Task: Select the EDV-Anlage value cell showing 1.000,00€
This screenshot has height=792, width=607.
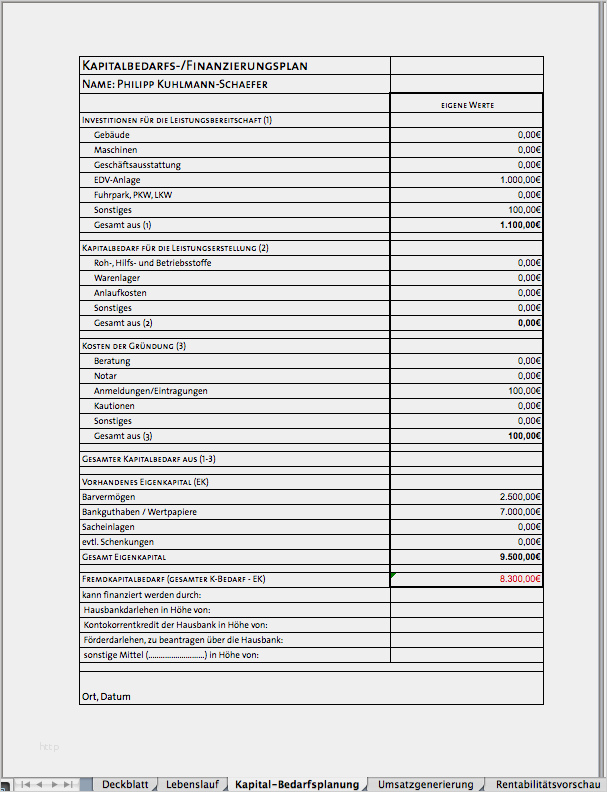Action: [466, 180]
